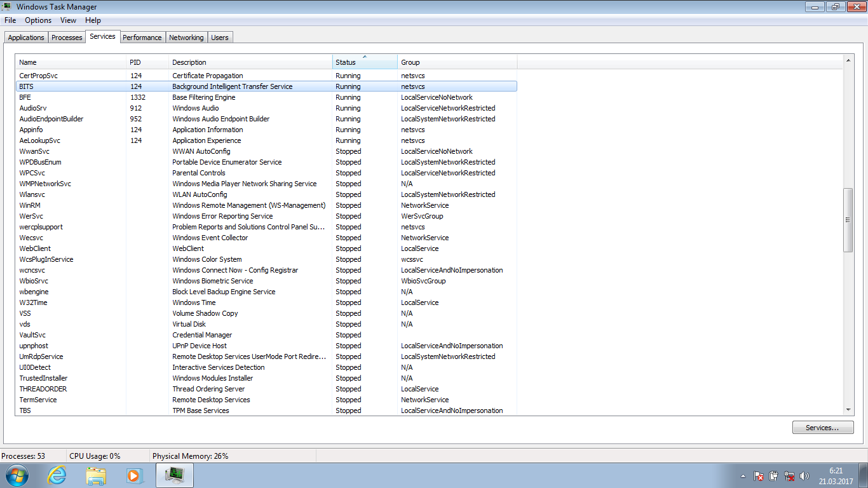Open the Options menu

[38, 20]
